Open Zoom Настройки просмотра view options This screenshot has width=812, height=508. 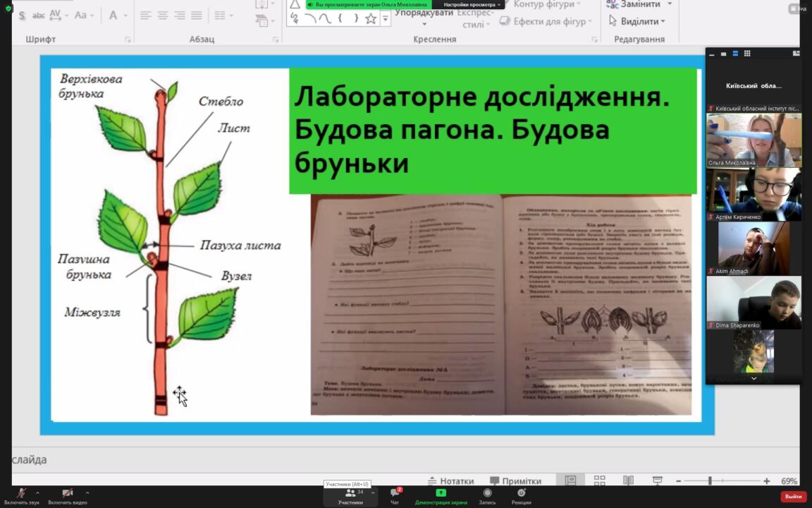(472, 5)
